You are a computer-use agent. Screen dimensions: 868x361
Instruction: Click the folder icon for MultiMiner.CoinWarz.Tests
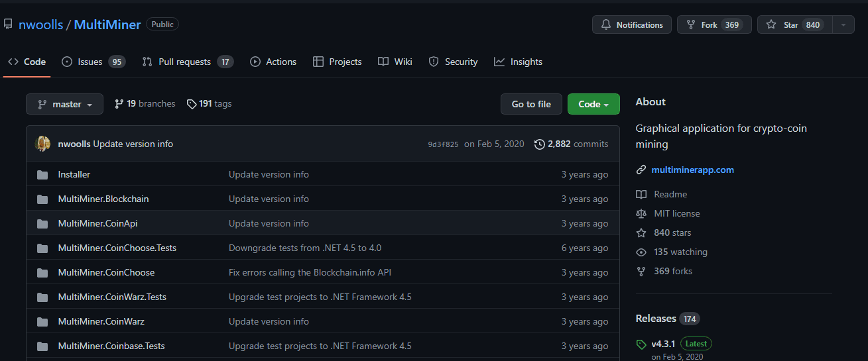[43, 297]
